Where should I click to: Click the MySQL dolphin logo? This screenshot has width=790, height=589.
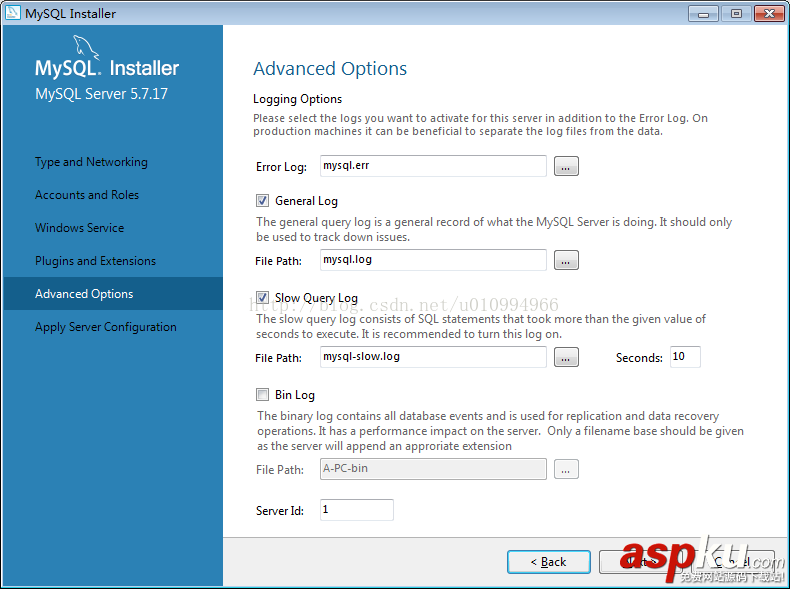tap(86, 47)
